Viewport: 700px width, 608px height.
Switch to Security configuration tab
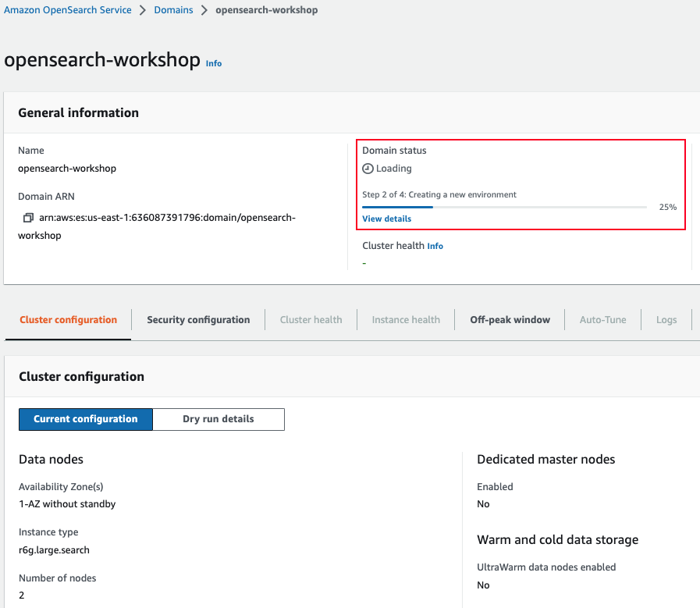(x=198, y=320)
